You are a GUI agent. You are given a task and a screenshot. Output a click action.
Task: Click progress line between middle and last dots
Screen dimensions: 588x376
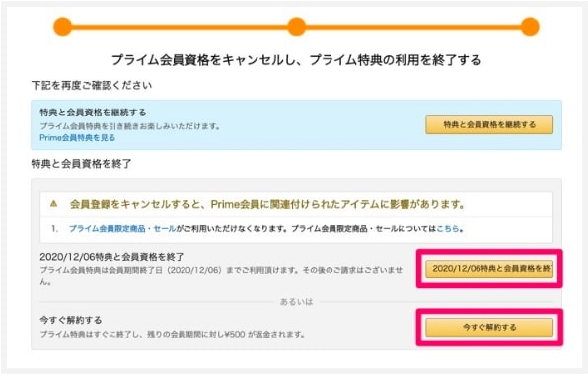pos(413,27)
